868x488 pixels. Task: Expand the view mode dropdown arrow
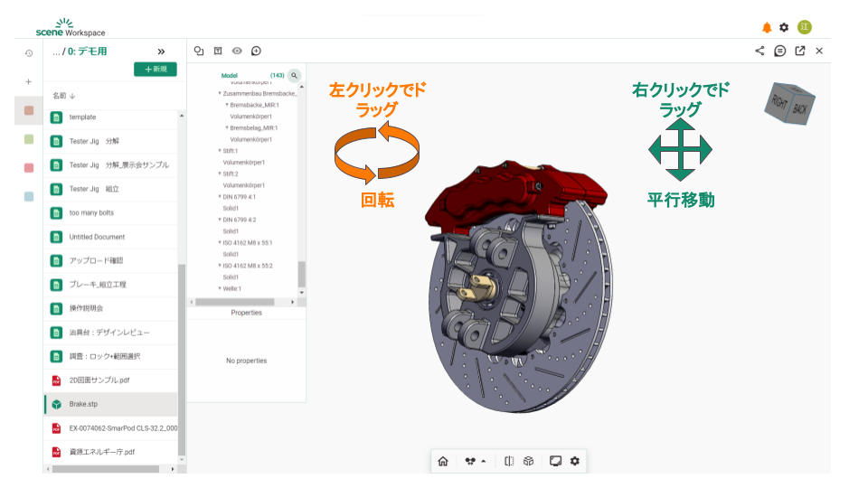[x=483, y=461]
